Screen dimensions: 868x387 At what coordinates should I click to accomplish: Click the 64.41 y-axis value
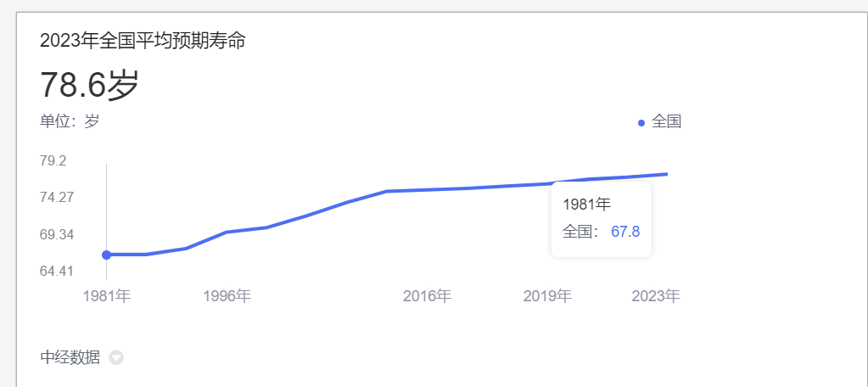pos(57,271)
